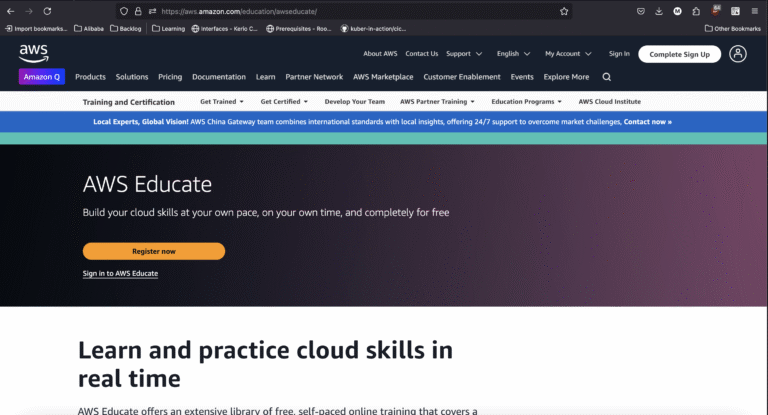Open the Firefox hamburger application menu
Image resolution: width=768 pixels, height=415 pixels.
[x=754, y=11]
